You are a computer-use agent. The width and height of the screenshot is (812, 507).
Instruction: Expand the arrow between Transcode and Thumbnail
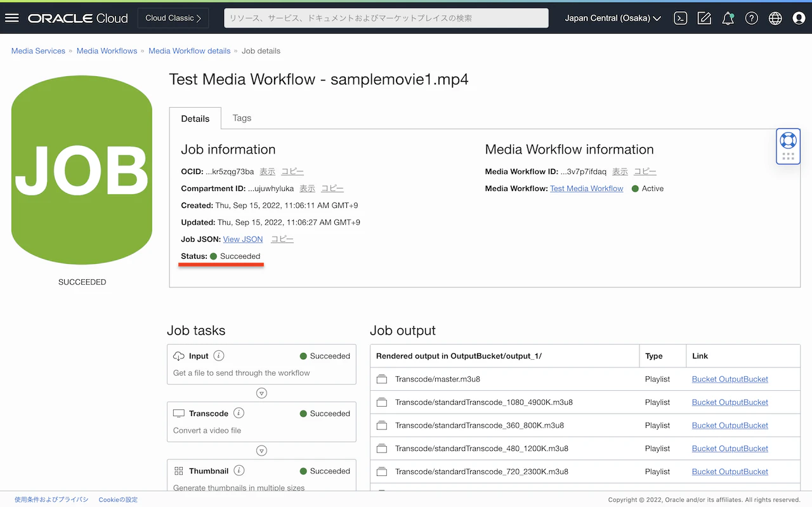pos(261,451)
